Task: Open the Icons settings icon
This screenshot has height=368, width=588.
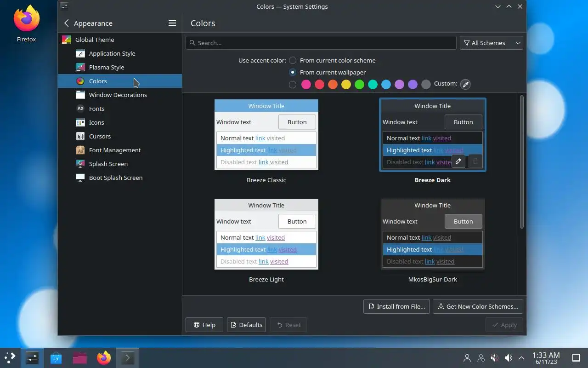Action: tap(80, 122)
